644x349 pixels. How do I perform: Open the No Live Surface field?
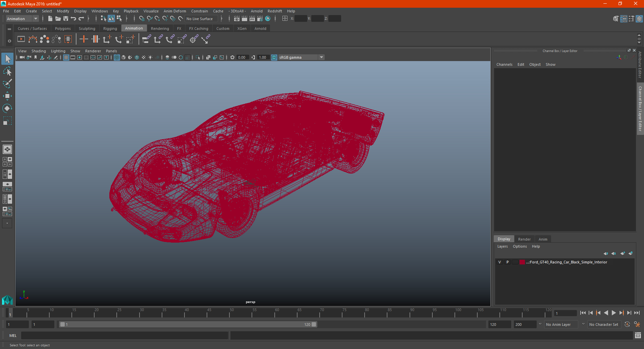point(202,19)
